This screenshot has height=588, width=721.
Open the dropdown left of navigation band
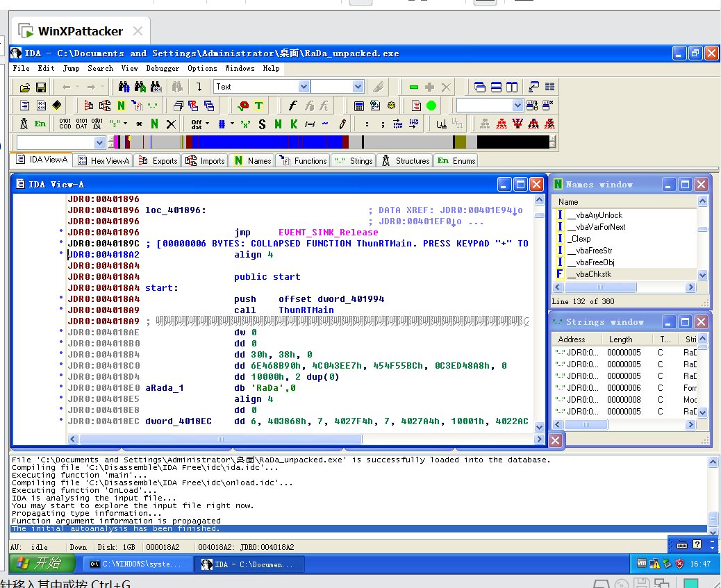[100, 142]
